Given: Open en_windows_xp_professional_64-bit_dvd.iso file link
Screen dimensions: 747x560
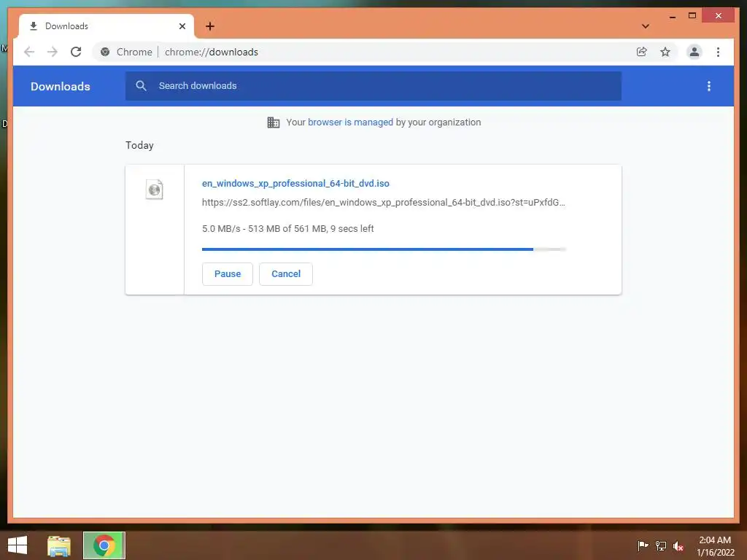Looking at the screenshot, I should click(295, 183).
